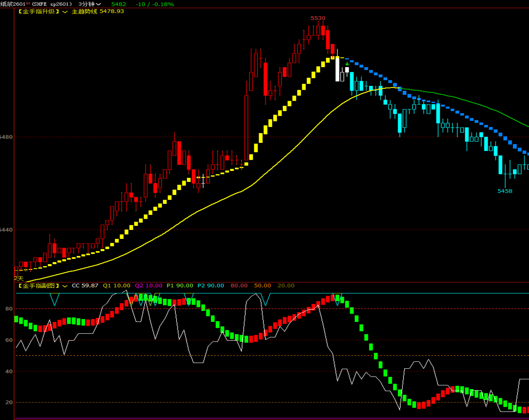Click the olive 20.00 level label
The image size is (529, 420).
click(x=286, y=286)
